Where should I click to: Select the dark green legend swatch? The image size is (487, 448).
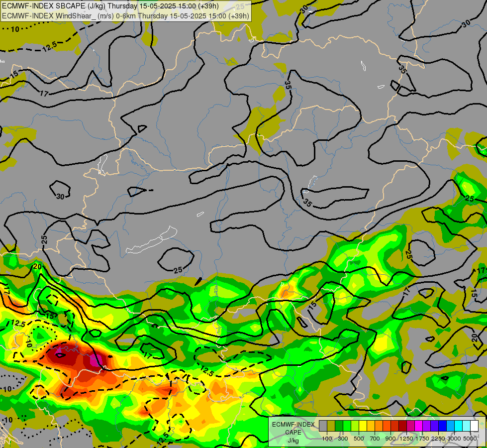click(339, 426)
